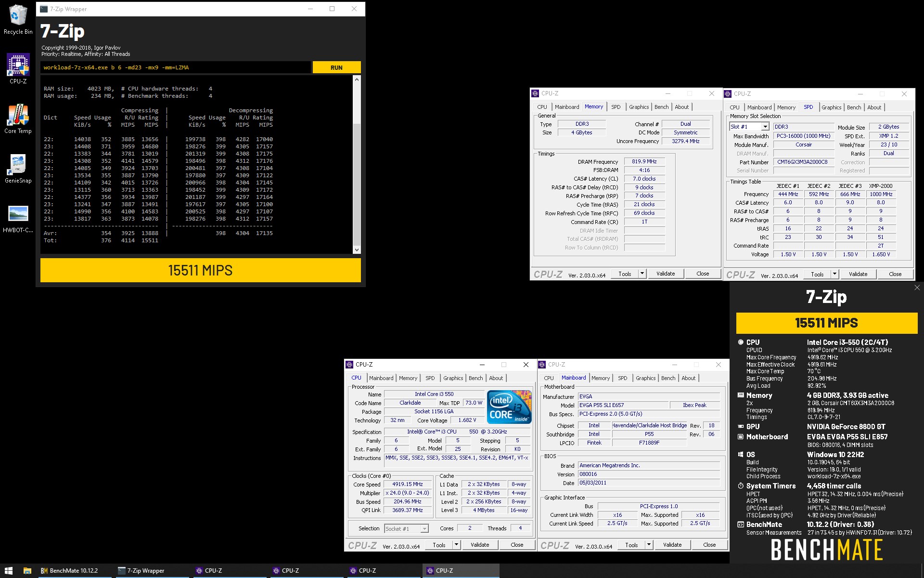
Task: Click the DRAM Frequency 819.9 MHz value
Action: [x=644, y=161]
